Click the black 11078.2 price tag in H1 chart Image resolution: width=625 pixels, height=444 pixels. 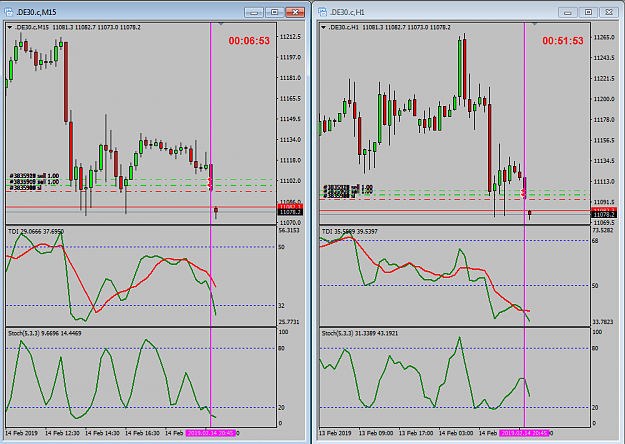[x=604, y=215]
